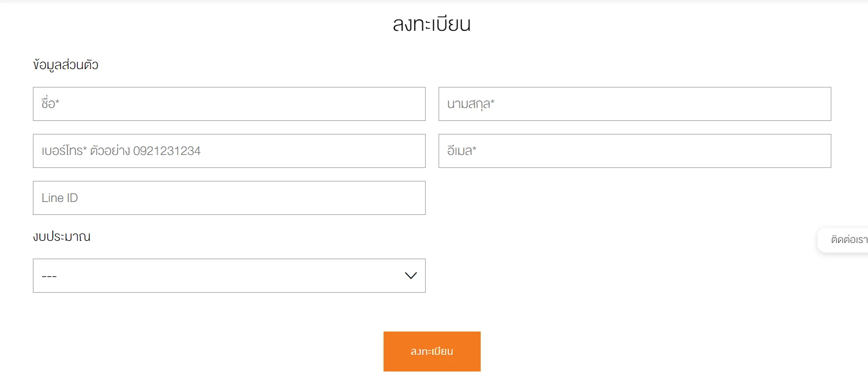Click the เบอร์โทร phone number field
The width and height of the screenshot is (868, 385).
point(229,151)
